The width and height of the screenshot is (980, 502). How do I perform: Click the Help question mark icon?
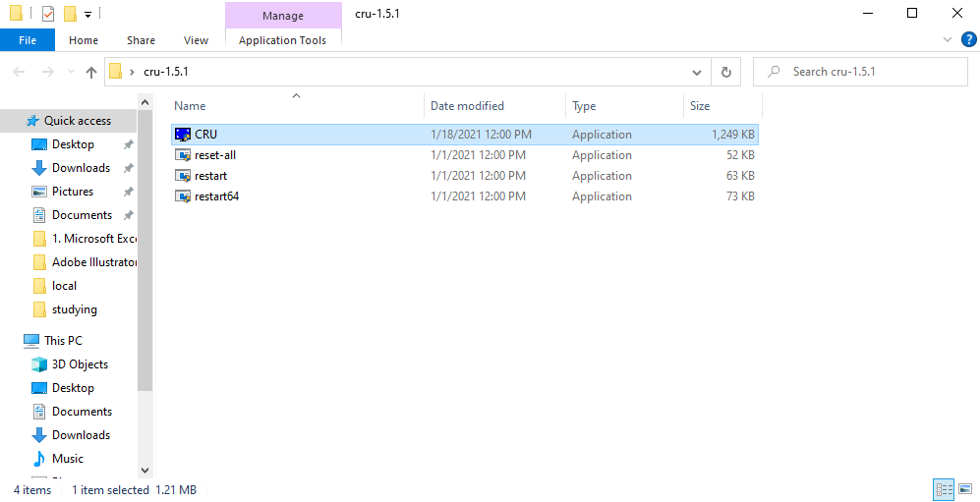click(968, 40)
